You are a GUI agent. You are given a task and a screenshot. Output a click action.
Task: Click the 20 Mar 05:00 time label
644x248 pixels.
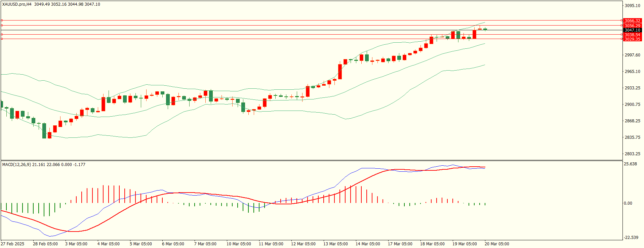point(497,244)
